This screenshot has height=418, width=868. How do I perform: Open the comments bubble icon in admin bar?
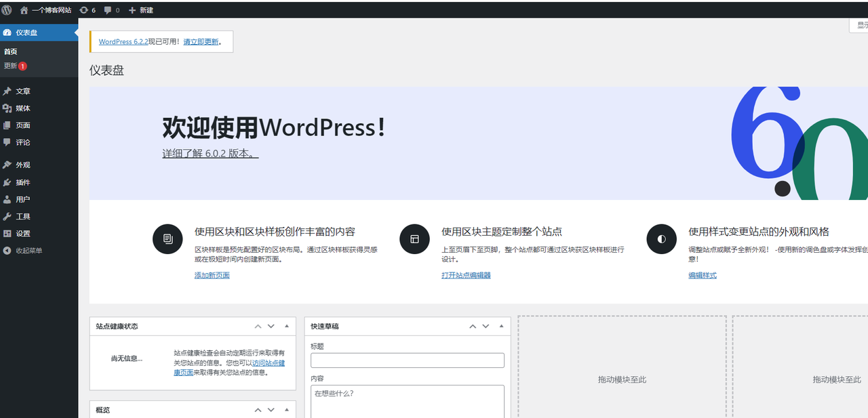pyautogui.click(x=107, y=10)
